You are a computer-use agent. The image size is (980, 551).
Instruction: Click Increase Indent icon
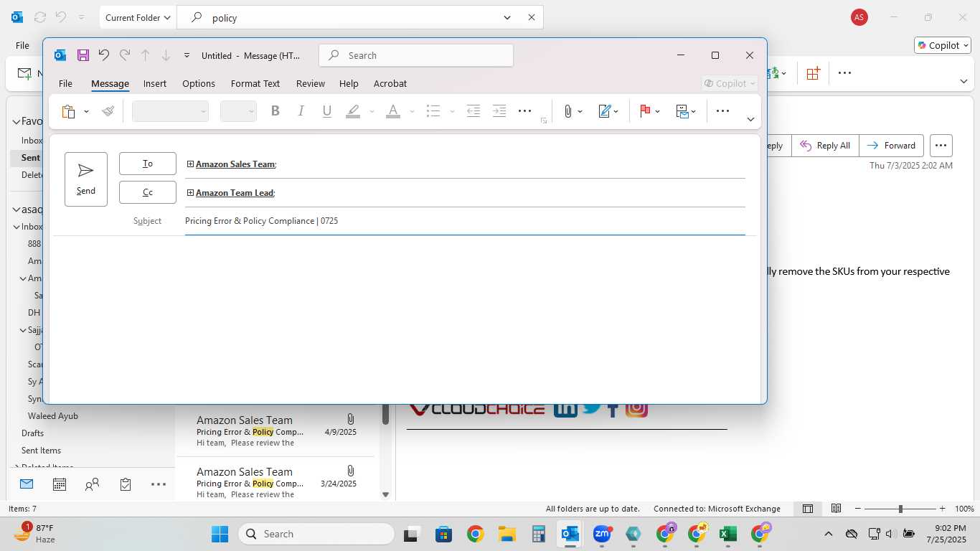pyautogui.click(x=499, y=111)
